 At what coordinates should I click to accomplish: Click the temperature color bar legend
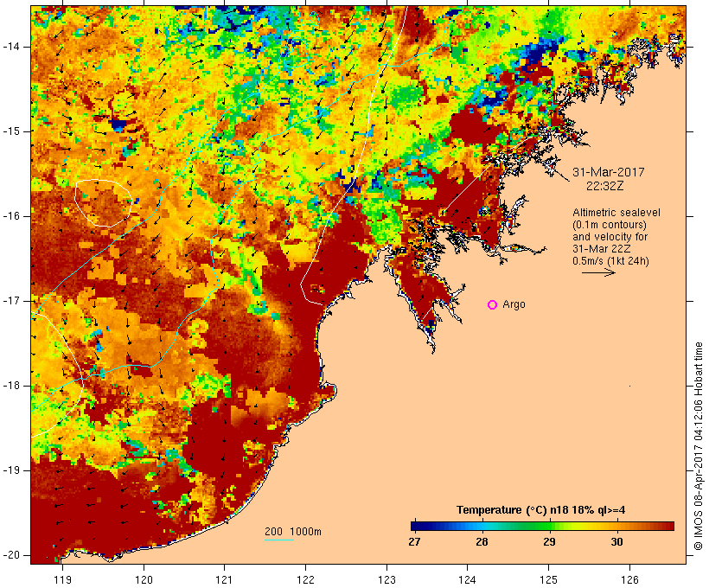(543, 526)
